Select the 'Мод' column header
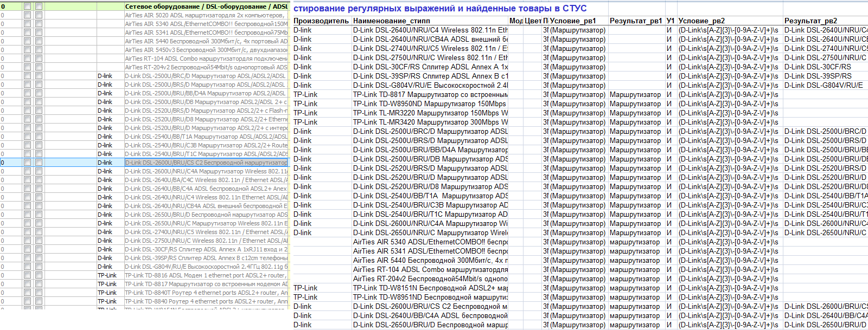This screenshot has width=868, height=330. (516, 21)
